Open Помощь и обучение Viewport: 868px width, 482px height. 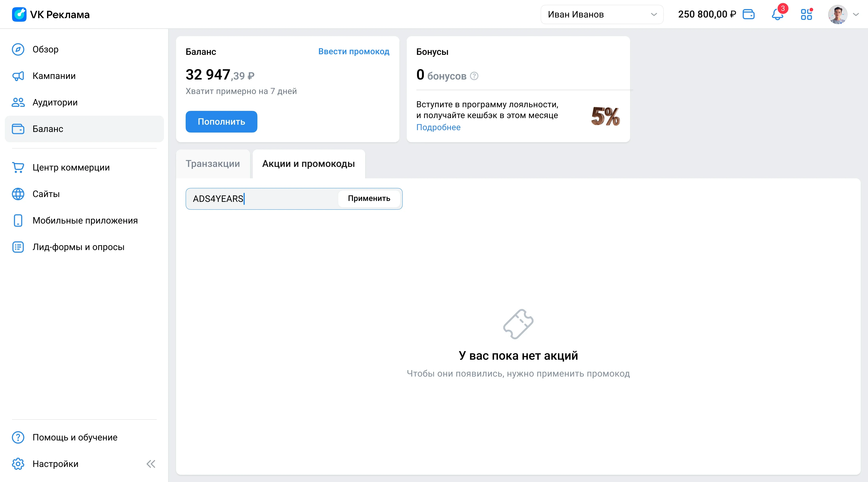(84, 438)
